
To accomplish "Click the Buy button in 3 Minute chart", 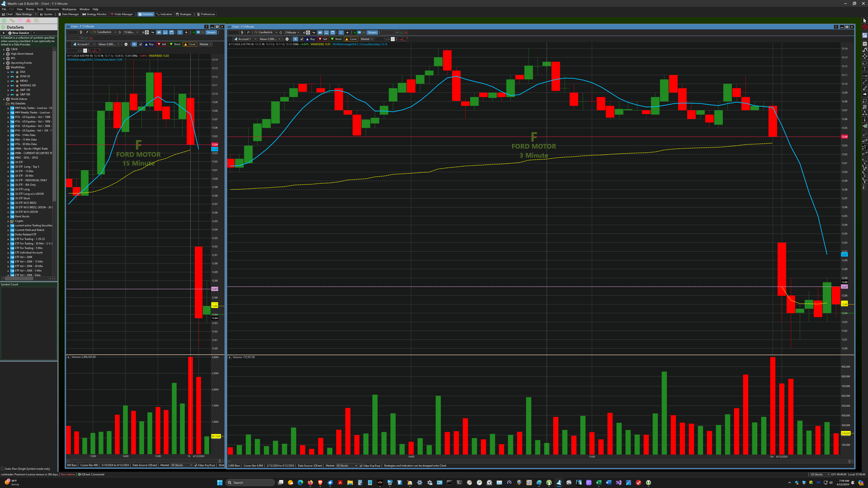I will tap(311, 39).
